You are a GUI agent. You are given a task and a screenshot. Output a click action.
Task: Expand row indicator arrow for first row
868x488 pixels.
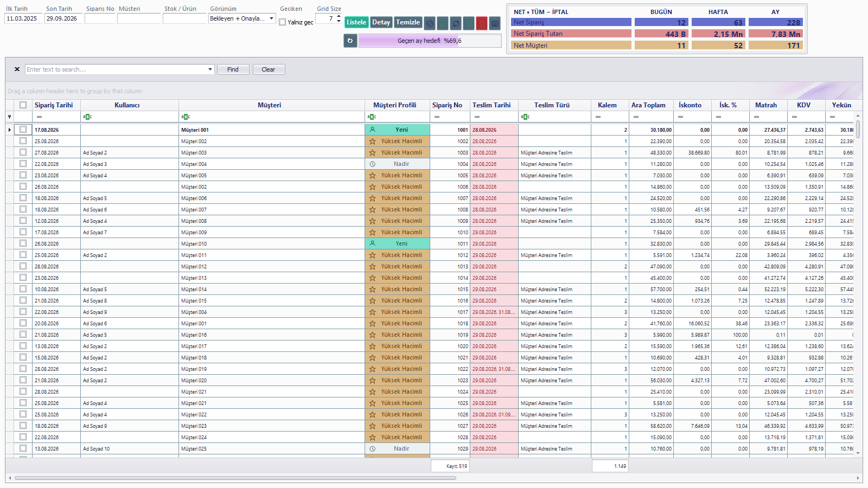[x=9, y=130]
